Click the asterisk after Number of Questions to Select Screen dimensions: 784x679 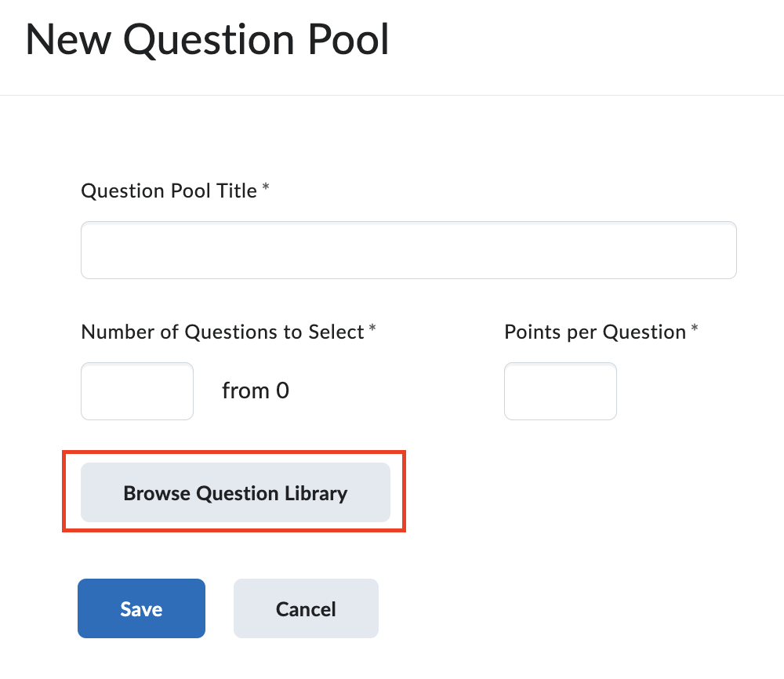(372, 329)
